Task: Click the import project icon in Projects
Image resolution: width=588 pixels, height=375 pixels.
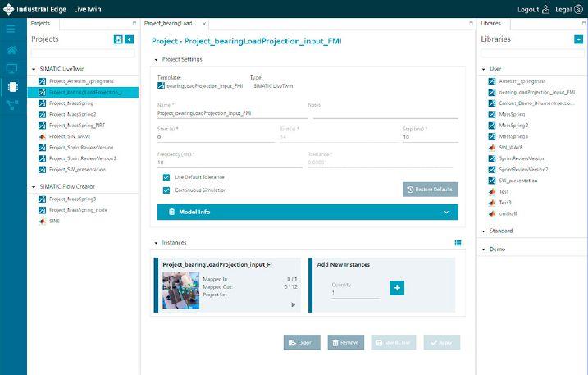Action: [x=118, y=39]
